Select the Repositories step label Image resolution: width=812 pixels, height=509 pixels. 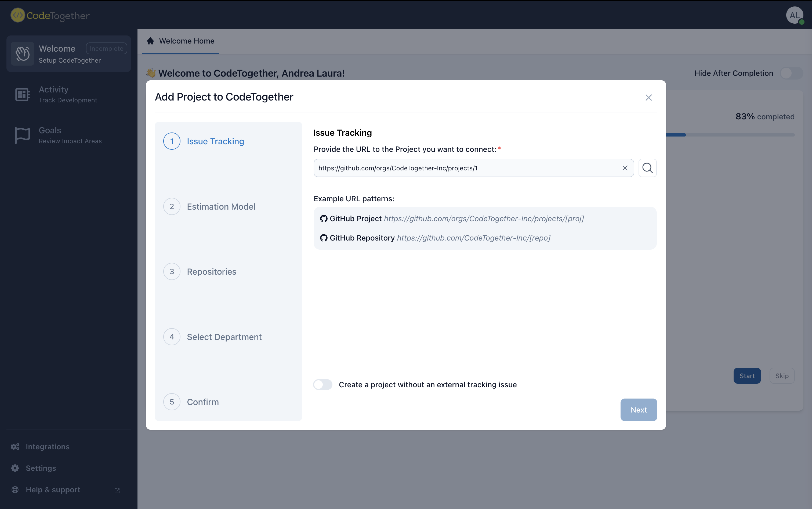pyautogui.click(x=212, y=272)
